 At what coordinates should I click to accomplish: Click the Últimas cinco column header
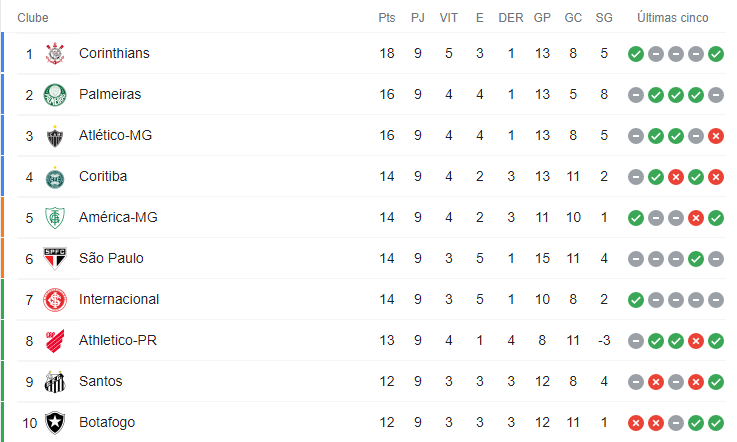point(673,18)
